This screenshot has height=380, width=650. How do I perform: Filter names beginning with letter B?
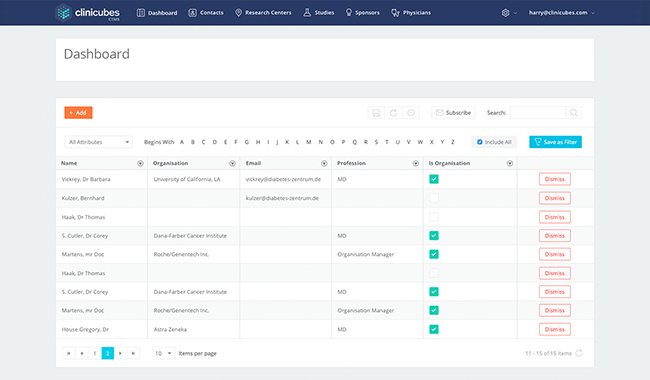click(x=193, y=142)
